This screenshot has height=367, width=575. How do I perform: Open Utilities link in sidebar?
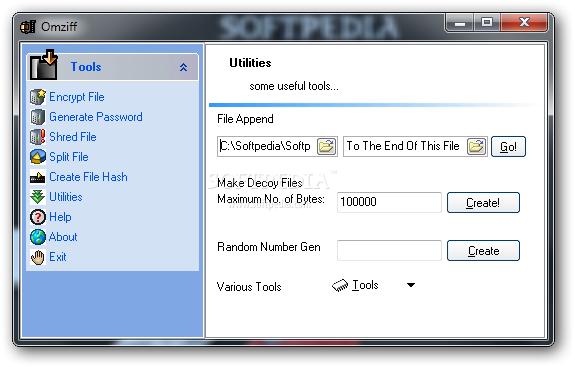click(66, 197)
